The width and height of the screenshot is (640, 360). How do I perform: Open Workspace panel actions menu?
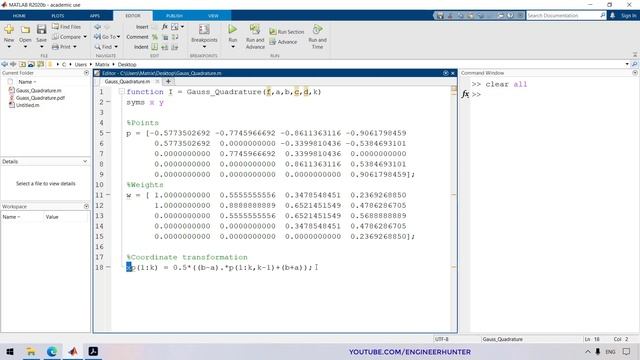86,206
